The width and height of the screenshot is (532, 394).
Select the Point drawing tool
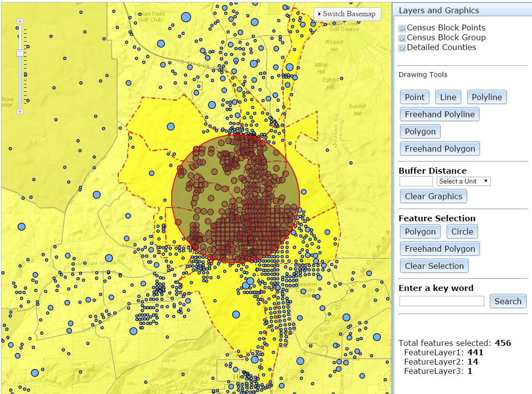[415, 97]
